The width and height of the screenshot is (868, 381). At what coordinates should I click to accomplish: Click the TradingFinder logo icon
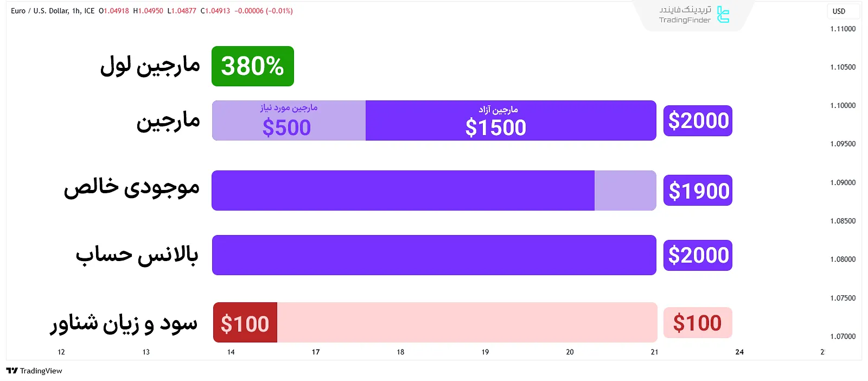tap(723, 15)
